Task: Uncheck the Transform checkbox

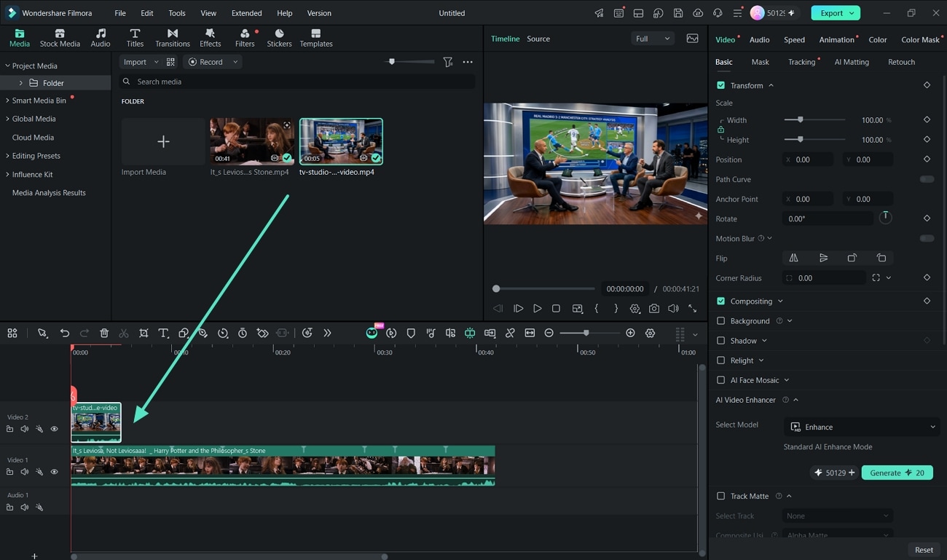Action: pyautogui.click(x=720, y=85)
